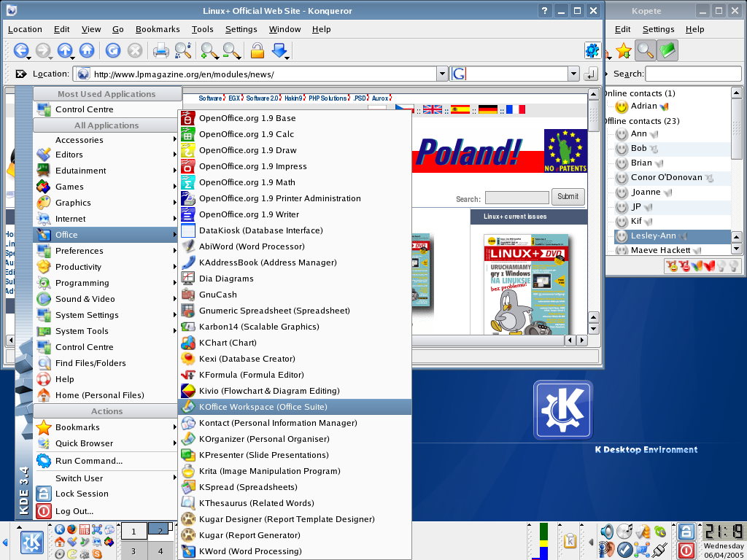The height and width of the screenshot is (560, 747).
Task: Click the Find binoculars icon in Konqueror
Action: 183,50
